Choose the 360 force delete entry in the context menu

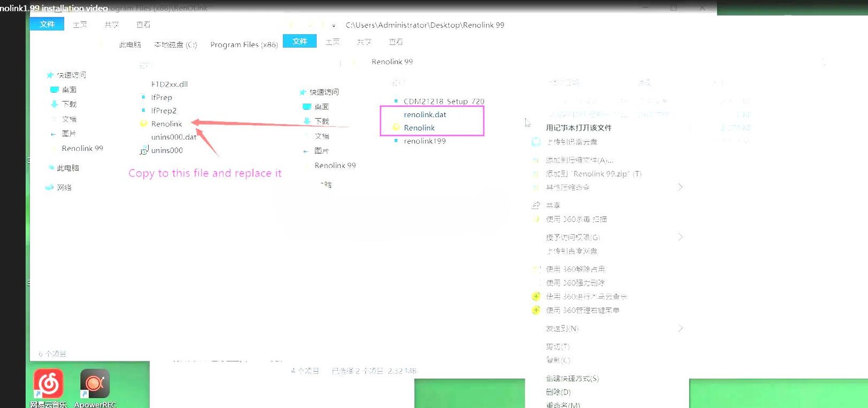coord(575,283)
